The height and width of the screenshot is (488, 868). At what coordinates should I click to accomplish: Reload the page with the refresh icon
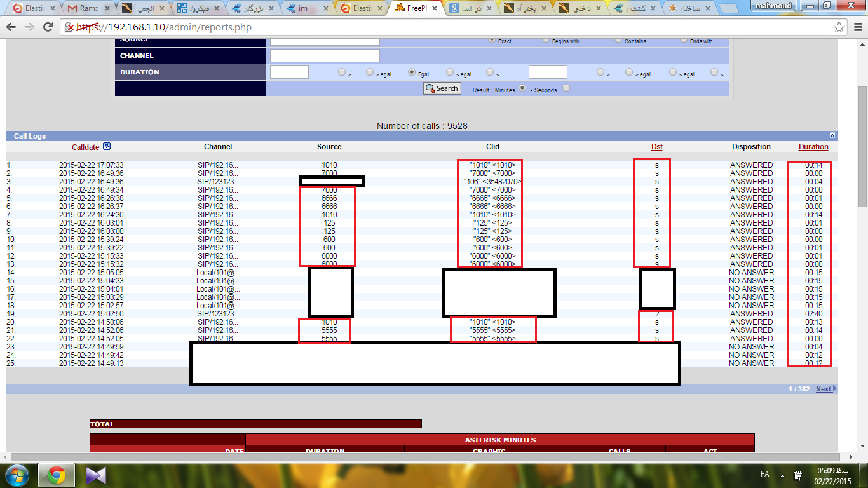click(48, 27)
